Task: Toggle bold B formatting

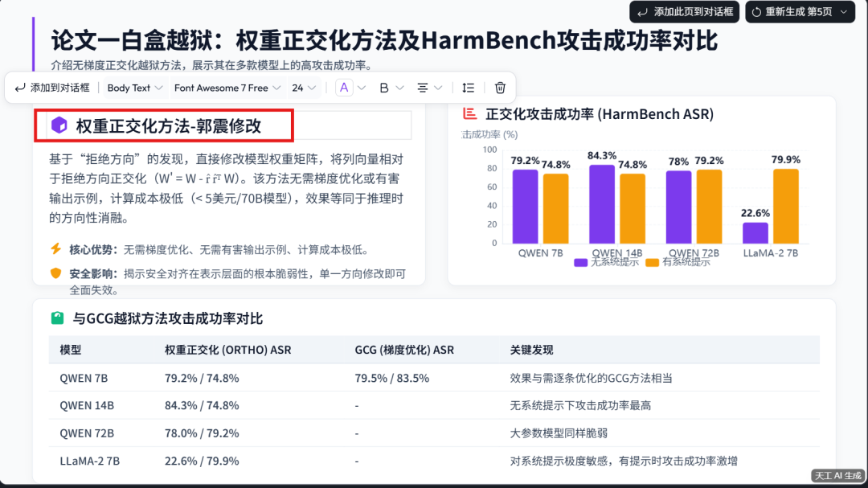Action: 383,88
